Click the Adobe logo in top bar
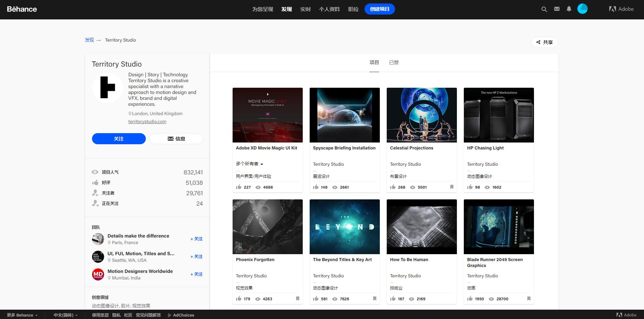 click(x=621, y=9)
